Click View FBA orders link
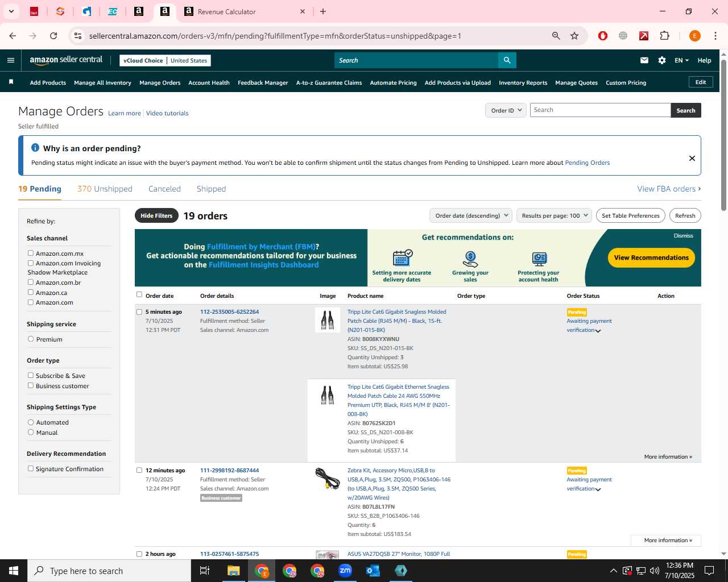Viewport: 728px width, 582px height. pos(669,189)
